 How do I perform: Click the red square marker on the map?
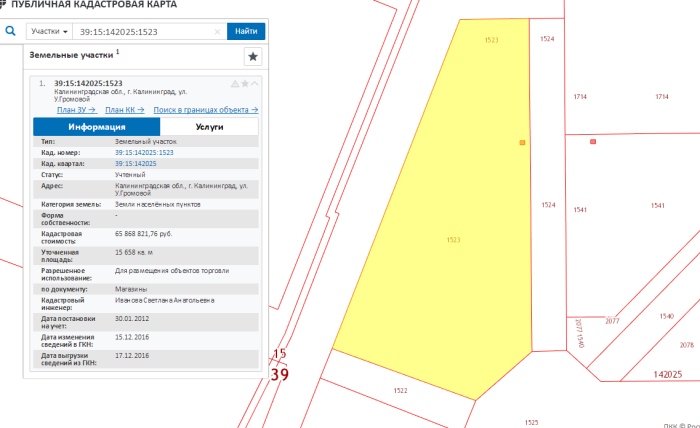[593, 141]
